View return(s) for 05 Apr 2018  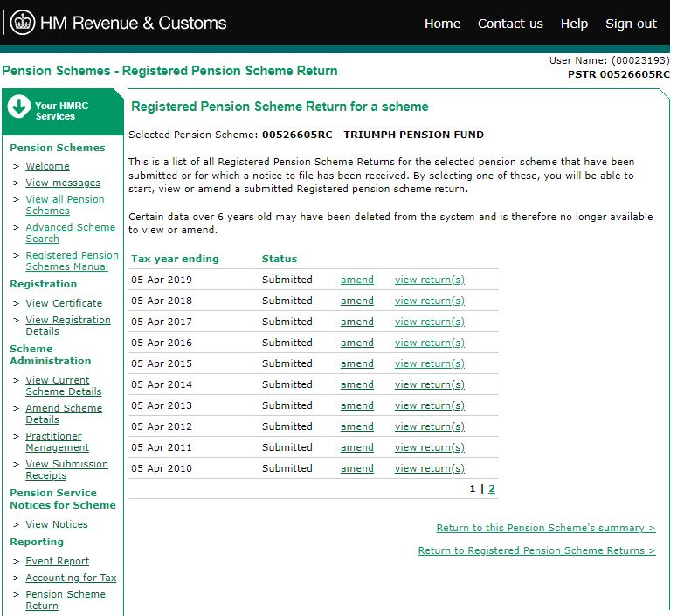coord(430,301)
